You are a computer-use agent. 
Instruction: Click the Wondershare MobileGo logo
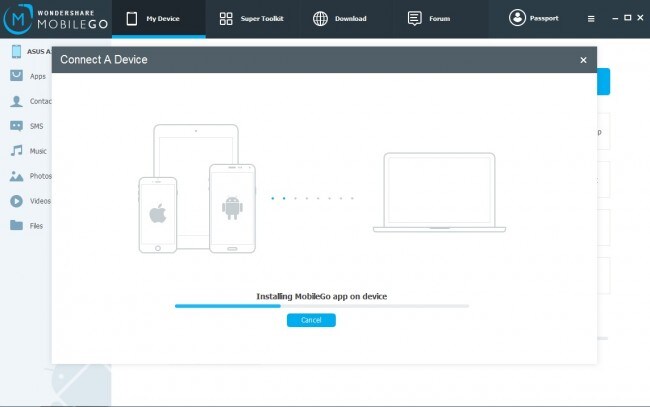pyautogui.click(x=56, y=19)
